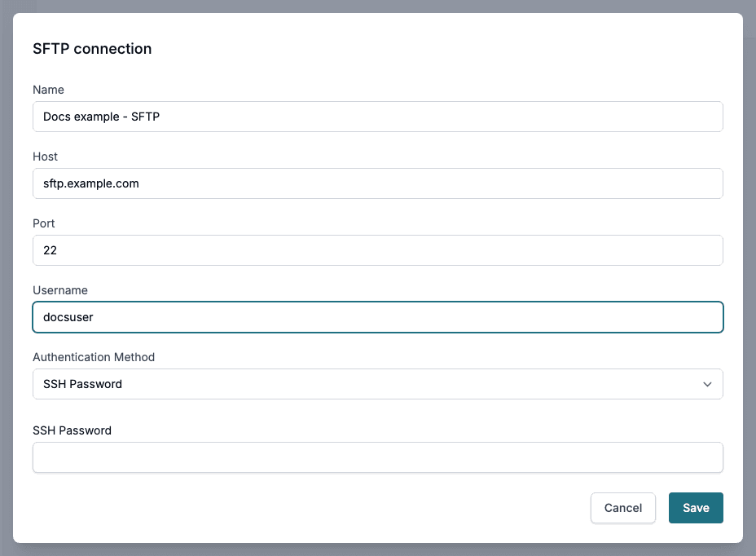The height and width of the screenshot is (556, 756).
Task: Click the empty SSH Password field
Action: click(377, 457)
